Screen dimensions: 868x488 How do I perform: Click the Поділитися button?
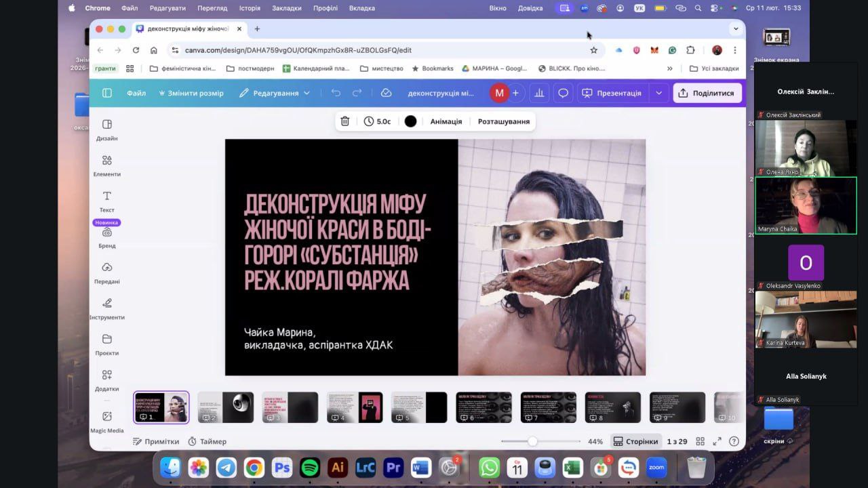click(x=707, y=93)
